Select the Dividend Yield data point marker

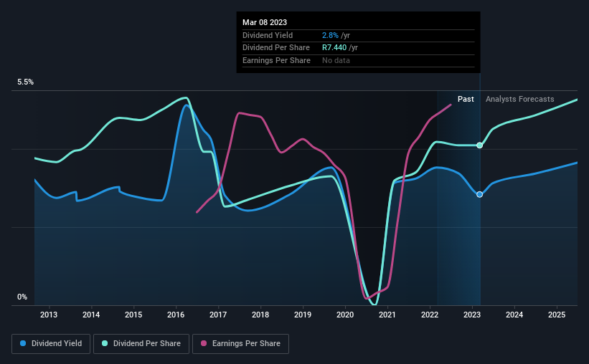(x=480, y=194)
